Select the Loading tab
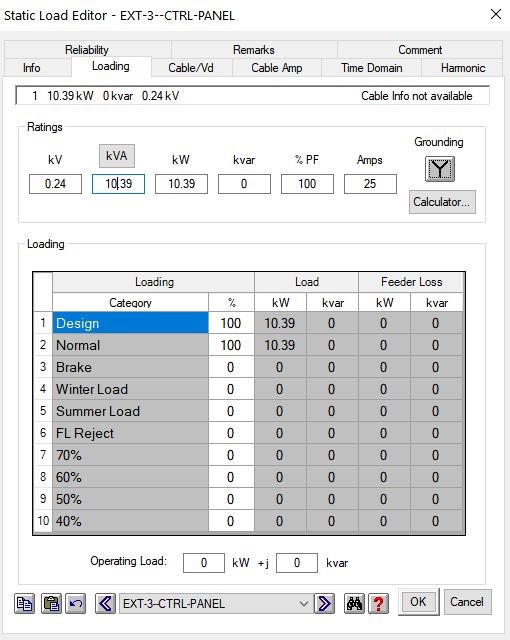The height and width of the screenshot is (640, 510). coord(111,66)
